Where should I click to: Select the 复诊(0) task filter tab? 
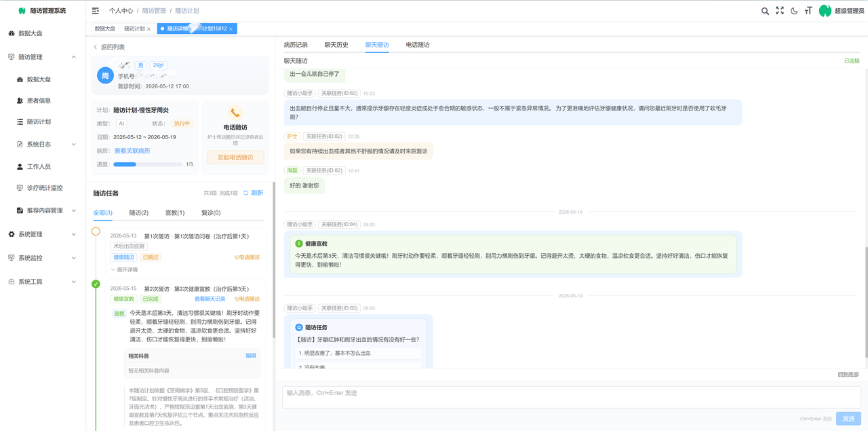tap(211, 212)
